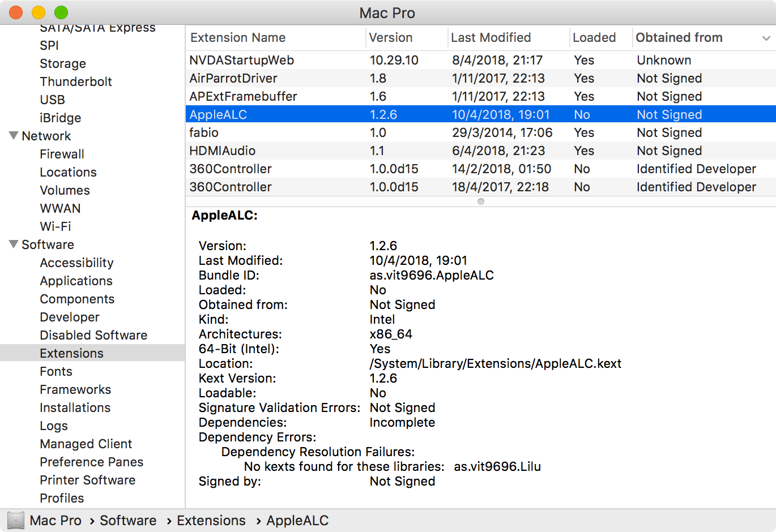
Task: Select 360Controller modified 18/4/2017
Action: click(480, 187)
